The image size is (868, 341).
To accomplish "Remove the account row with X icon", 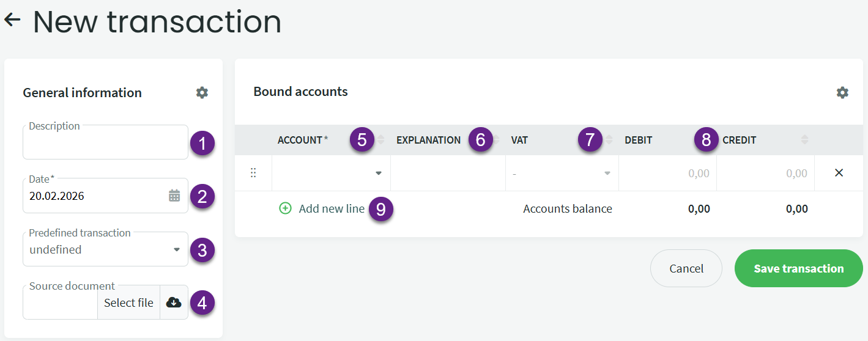I will (x=839, y=173).
